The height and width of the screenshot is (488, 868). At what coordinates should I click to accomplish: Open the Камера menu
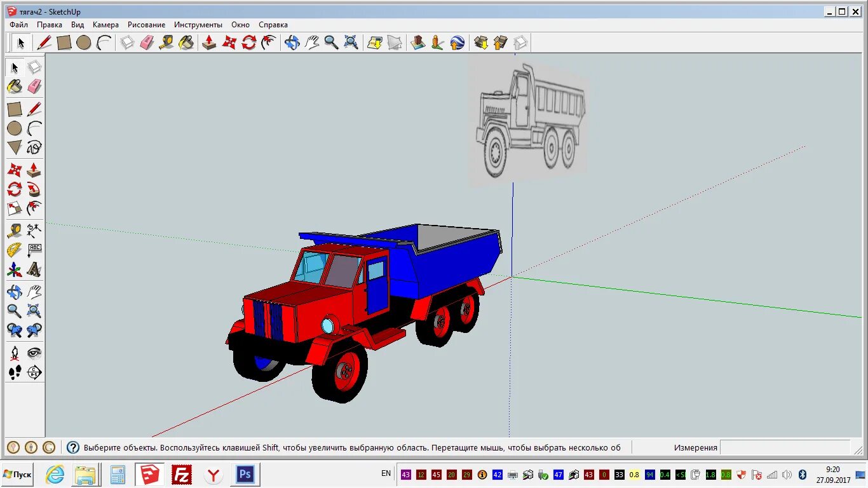[x=105, y=25]
